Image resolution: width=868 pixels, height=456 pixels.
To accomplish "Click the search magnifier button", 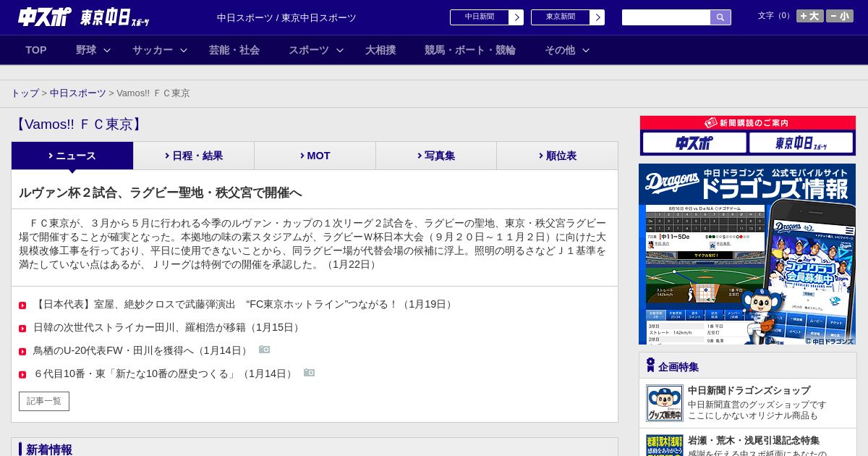I will [720, 17].
